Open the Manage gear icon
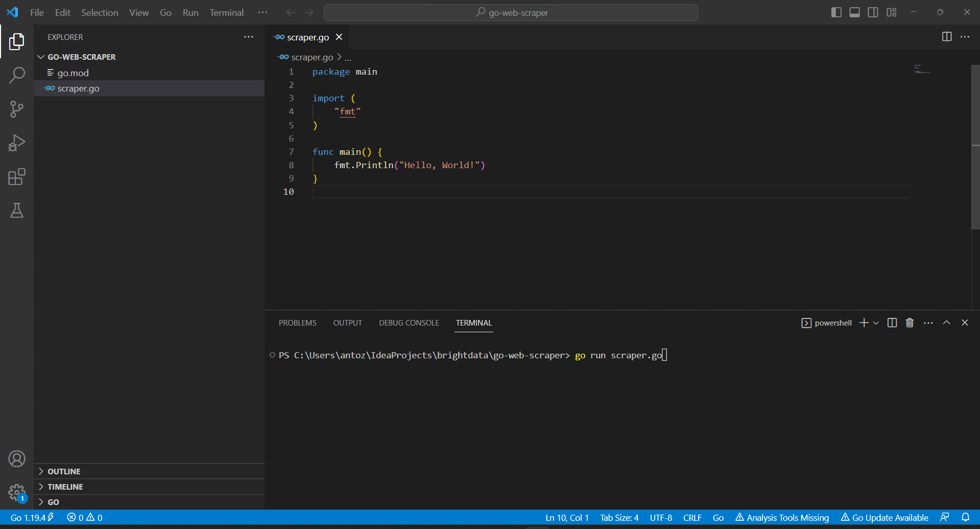The width and height of the screenshot is (980, 529). (17, 493)
